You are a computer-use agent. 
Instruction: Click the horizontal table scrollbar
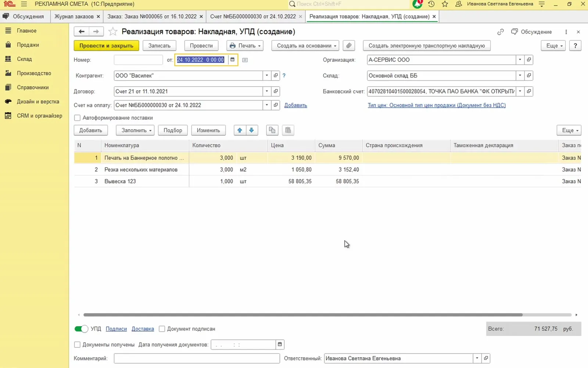click(x=303, y=315)
